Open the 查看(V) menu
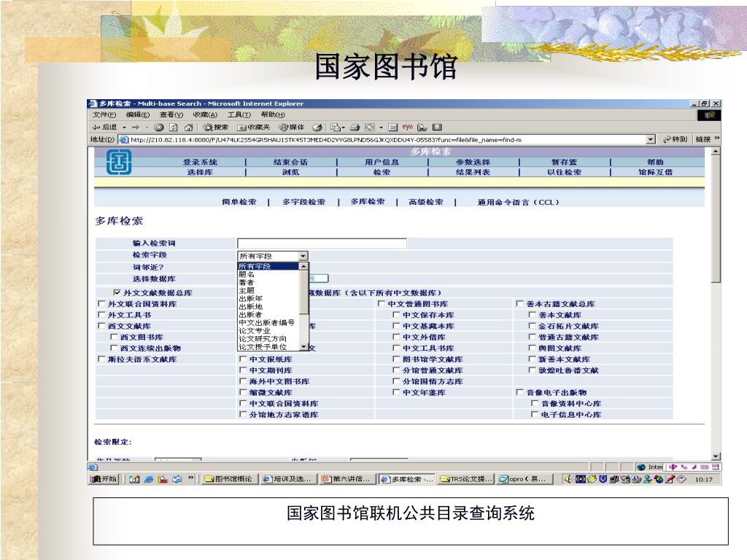Image resolution: width=747 pixels, height=560 pixels. (x=171, y=114)
